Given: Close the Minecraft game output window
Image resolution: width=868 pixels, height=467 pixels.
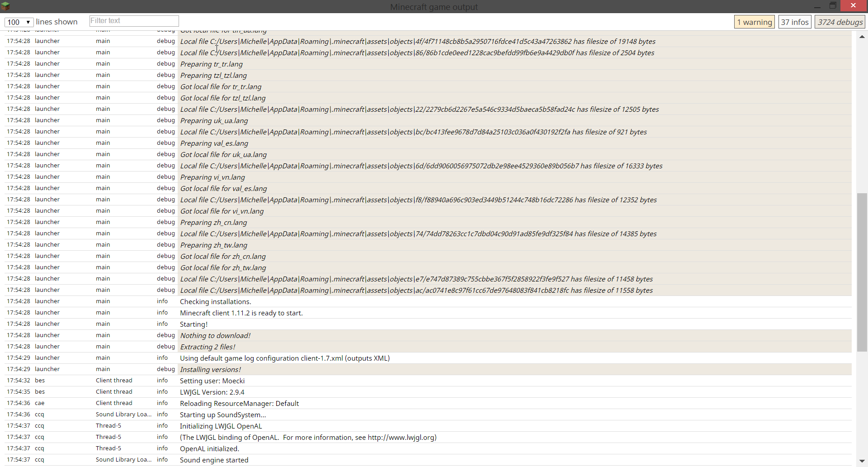Looking at the screenshot, I should [853, 5].
